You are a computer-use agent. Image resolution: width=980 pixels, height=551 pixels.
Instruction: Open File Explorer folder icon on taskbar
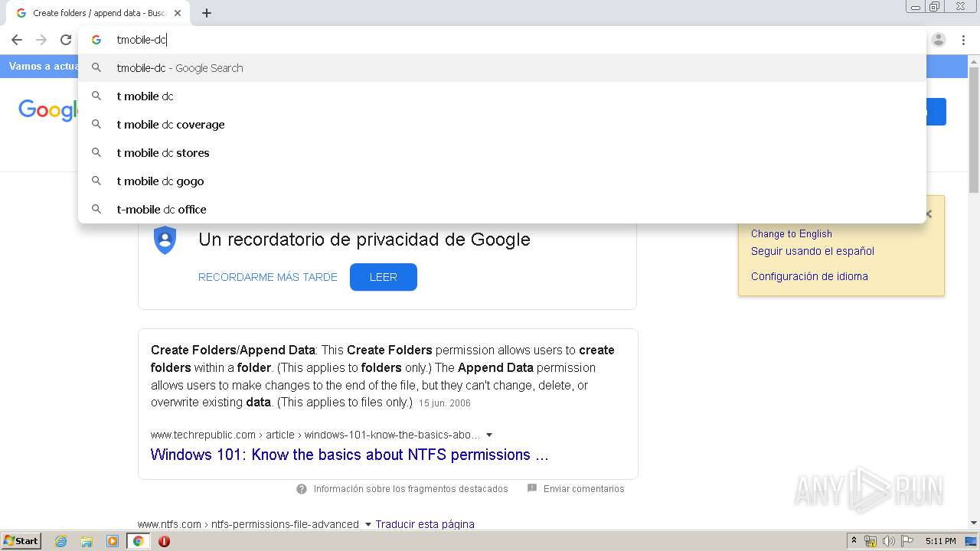pos(87,541)
